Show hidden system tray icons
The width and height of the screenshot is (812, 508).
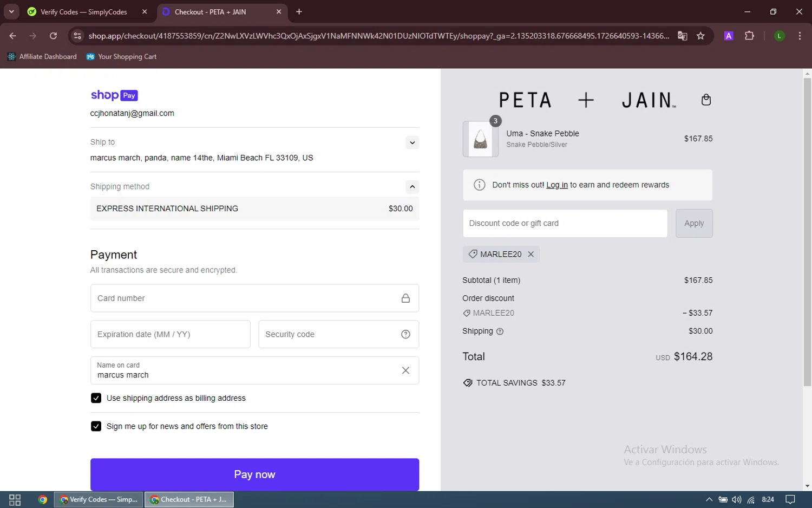709,500
